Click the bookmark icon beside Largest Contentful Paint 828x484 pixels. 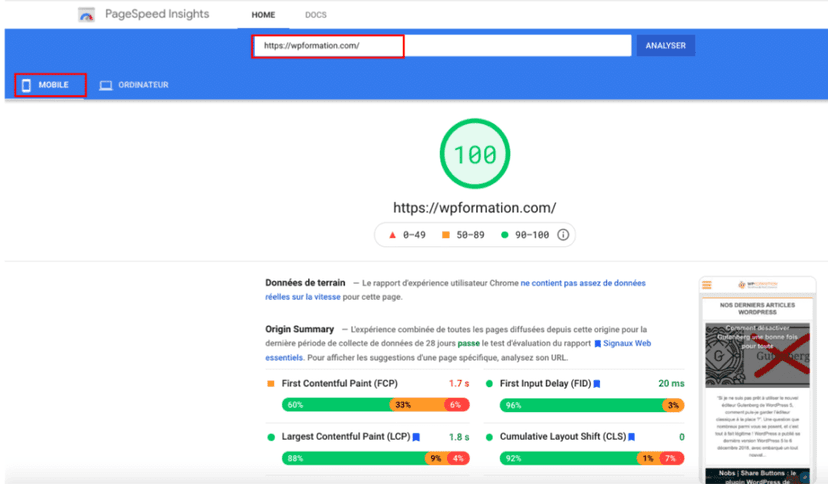tap(416, 437)
